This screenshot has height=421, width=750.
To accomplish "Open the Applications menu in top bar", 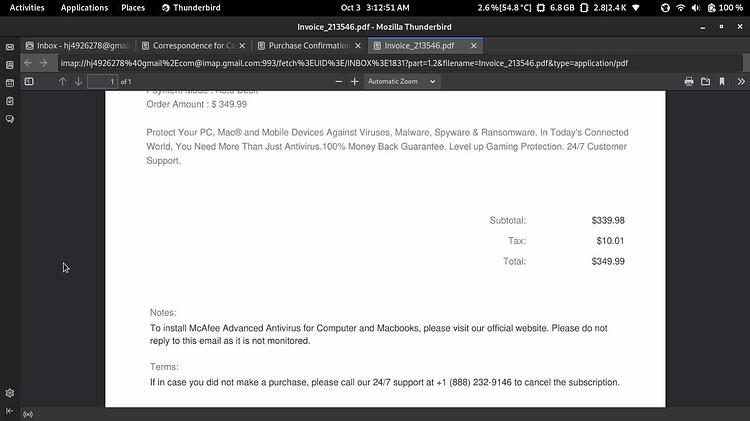I will tap(84, 8).
